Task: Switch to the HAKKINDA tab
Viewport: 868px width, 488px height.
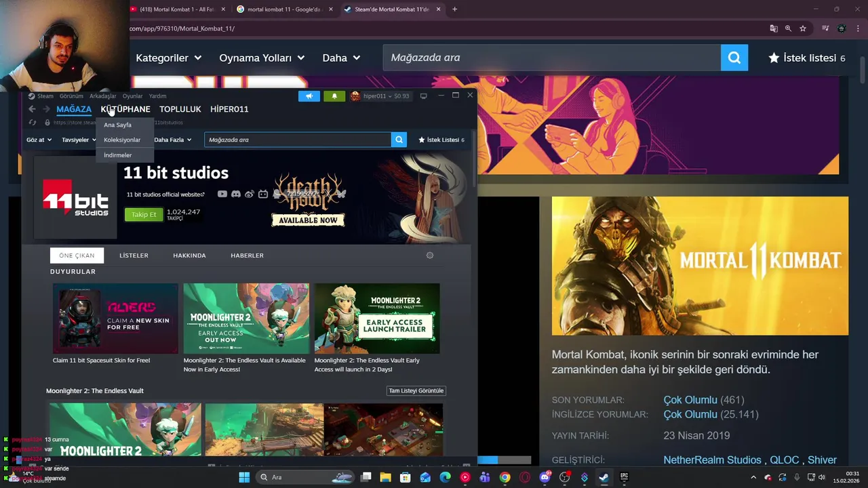Action: (x=189, y=256)
